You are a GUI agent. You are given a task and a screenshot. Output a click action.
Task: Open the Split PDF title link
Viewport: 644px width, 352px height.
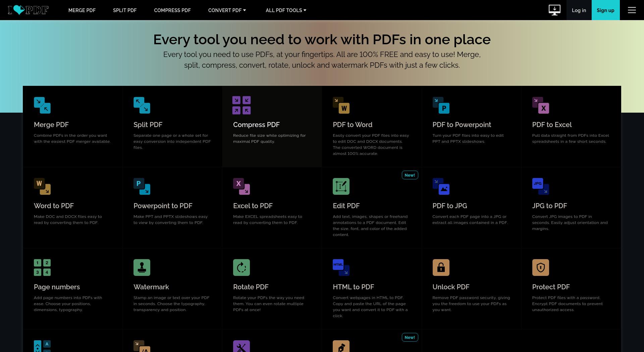[148, 125]
